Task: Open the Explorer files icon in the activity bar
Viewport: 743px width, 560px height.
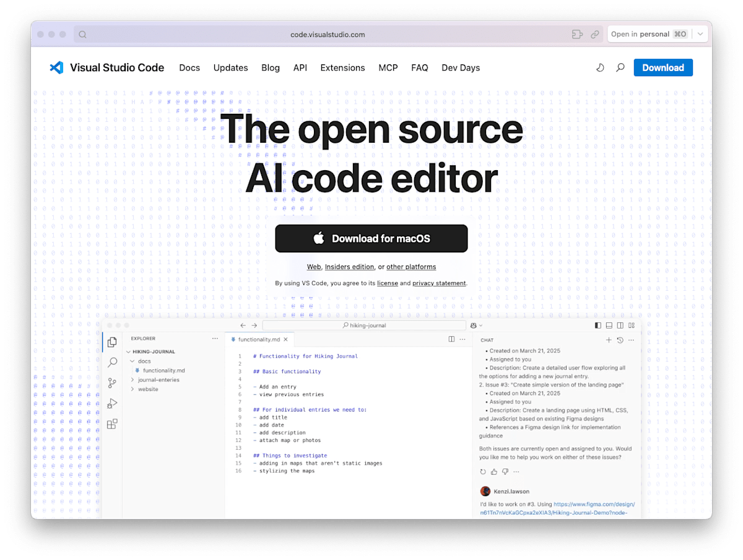Action: coord(112,342)
